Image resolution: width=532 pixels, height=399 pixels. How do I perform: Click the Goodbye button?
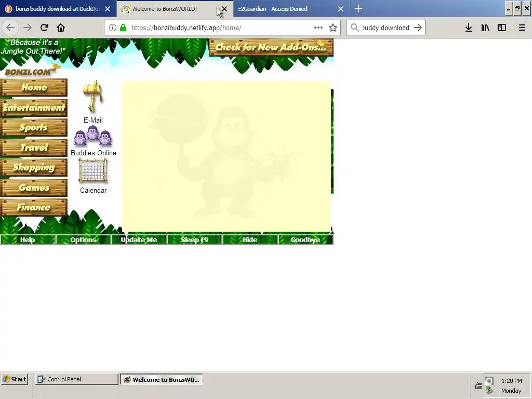click(305, 240)
